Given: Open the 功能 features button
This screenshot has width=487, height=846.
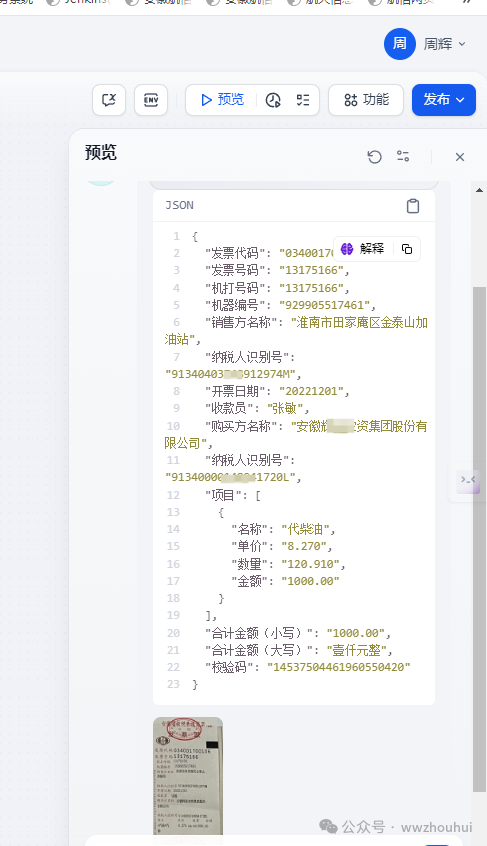Looking at the screenshot, I should click(x=366, y=100).
